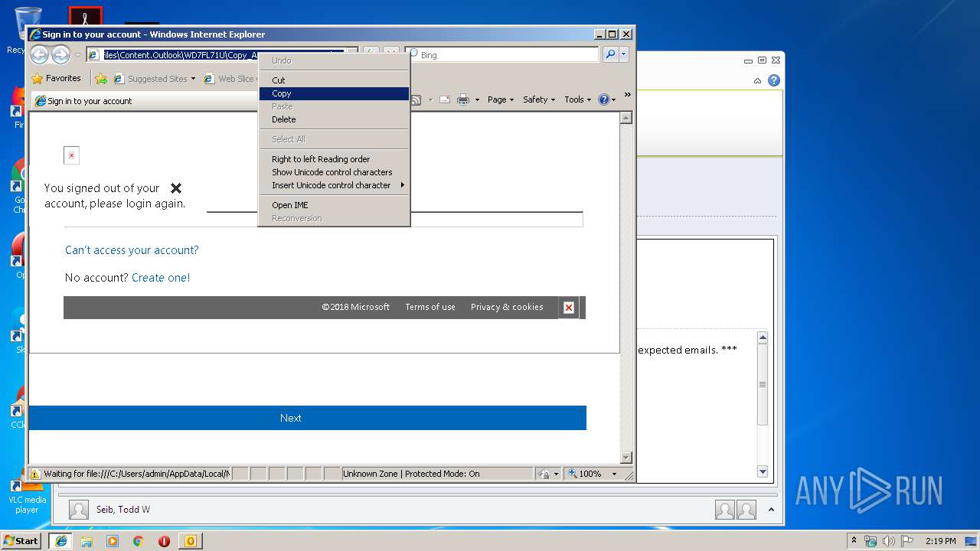The width and height of the screenshot is (980, 551).
Task: Click the Internet Explorer taskbar icon
Action: pos(60,540)
